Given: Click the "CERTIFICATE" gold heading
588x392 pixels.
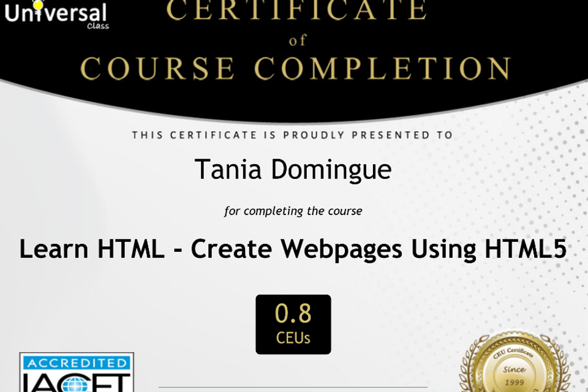Looking at the screenshot, I should pos(296,10).
